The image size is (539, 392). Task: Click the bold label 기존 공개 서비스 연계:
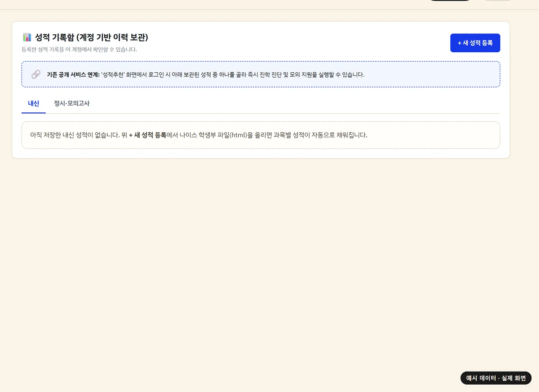[73, 75]
